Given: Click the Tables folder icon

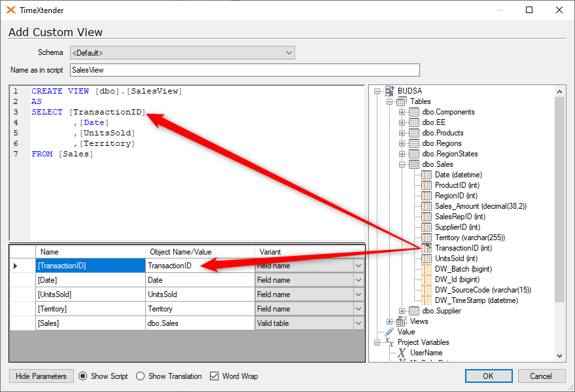Looking at the screenshot, I should (402, 101).
